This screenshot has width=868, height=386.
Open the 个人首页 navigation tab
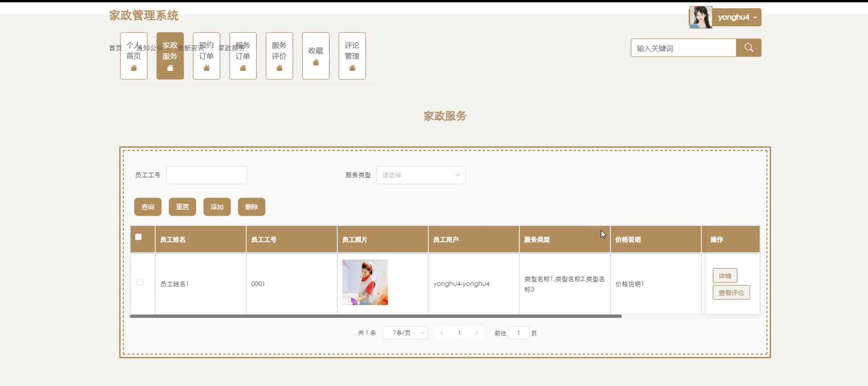(x=134, y=56)
